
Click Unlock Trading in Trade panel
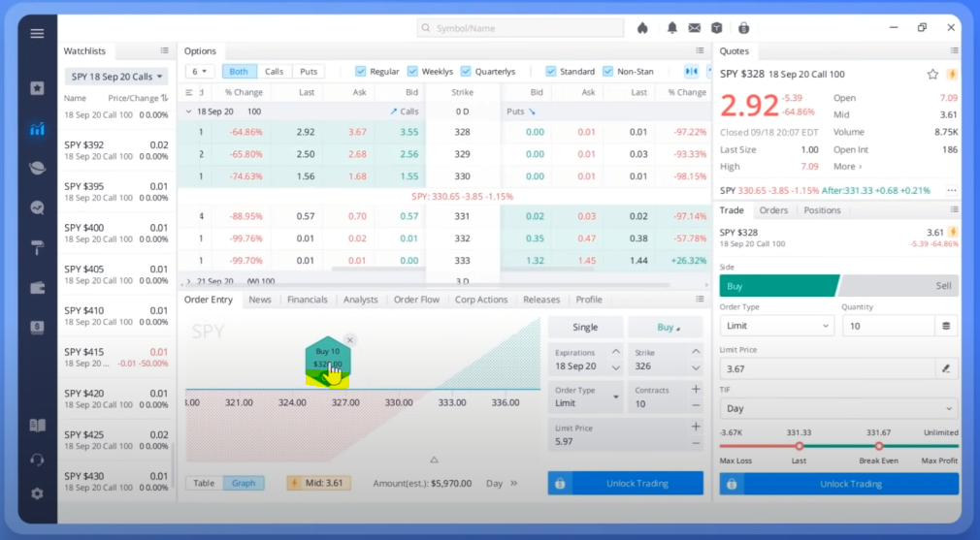click(x=838, y=484)
